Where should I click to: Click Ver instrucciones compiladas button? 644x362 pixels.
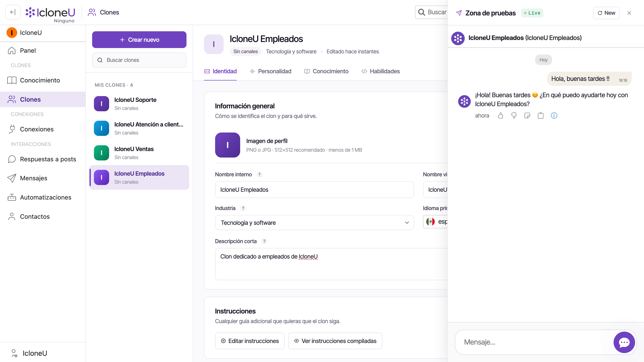(x=335, y=341)
